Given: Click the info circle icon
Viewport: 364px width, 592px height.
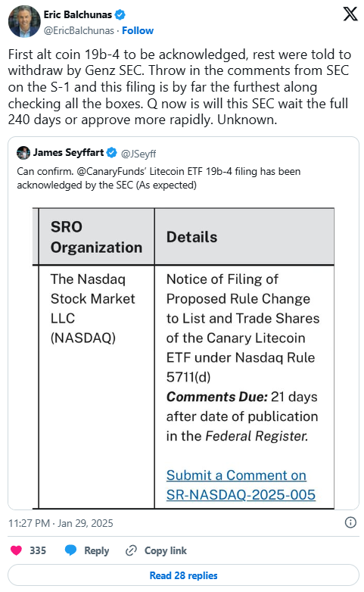Looking at the screenshot, I should pos(350,522).
